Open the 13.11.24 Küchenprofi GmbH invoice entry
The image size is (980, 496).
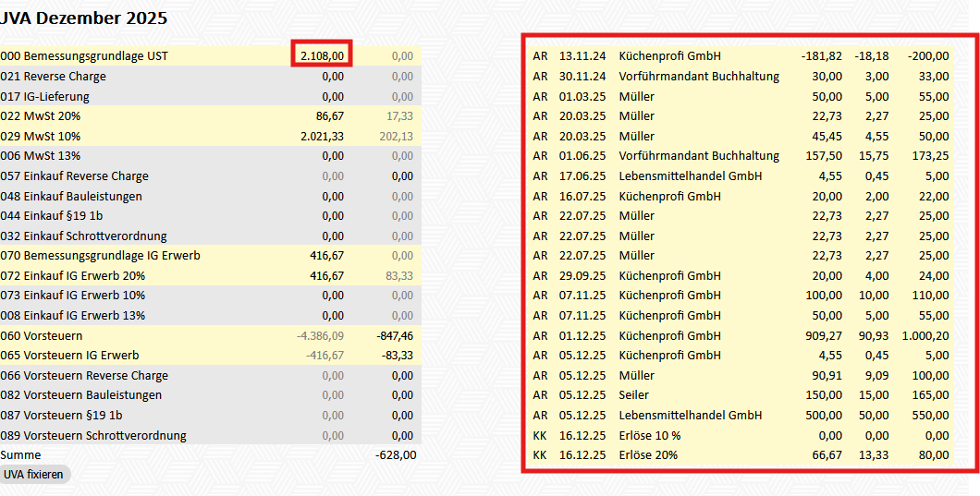coord(669,56)
